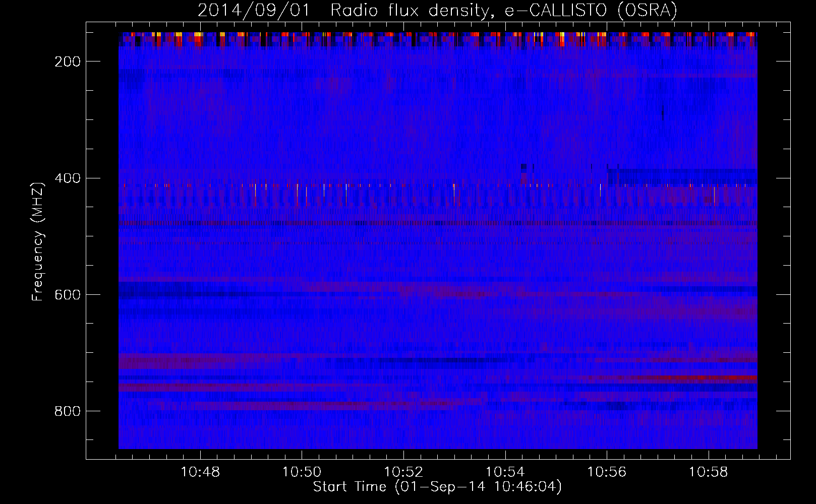Click the 200 frequency tick label
This screenshot has width=816, height=504.
pos(68,61)
